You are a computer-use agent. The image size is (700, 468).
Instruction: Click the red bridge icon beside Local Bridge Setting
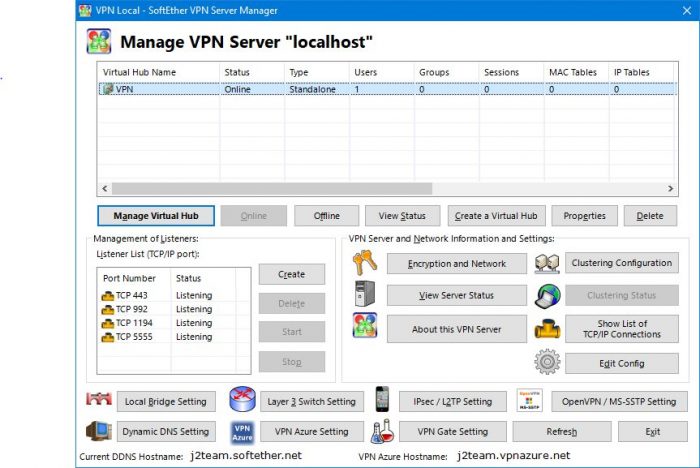click(99, 399)
